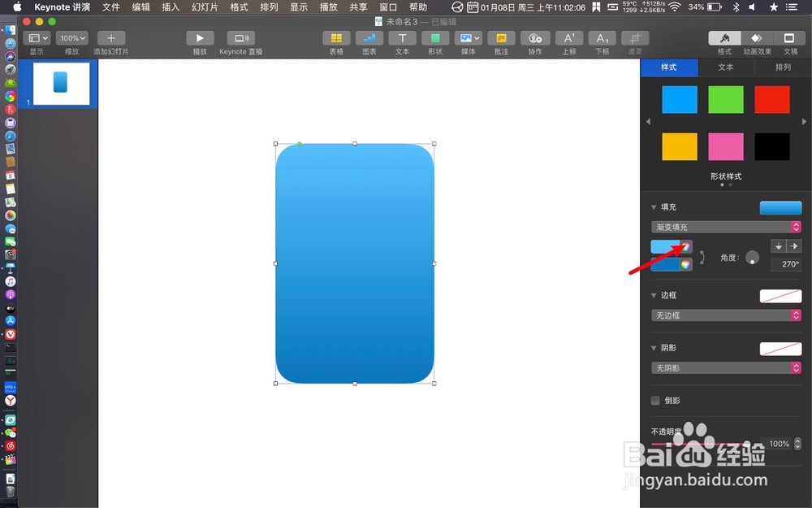Click the 播放 (Play) toolbar button

point(200,38)
